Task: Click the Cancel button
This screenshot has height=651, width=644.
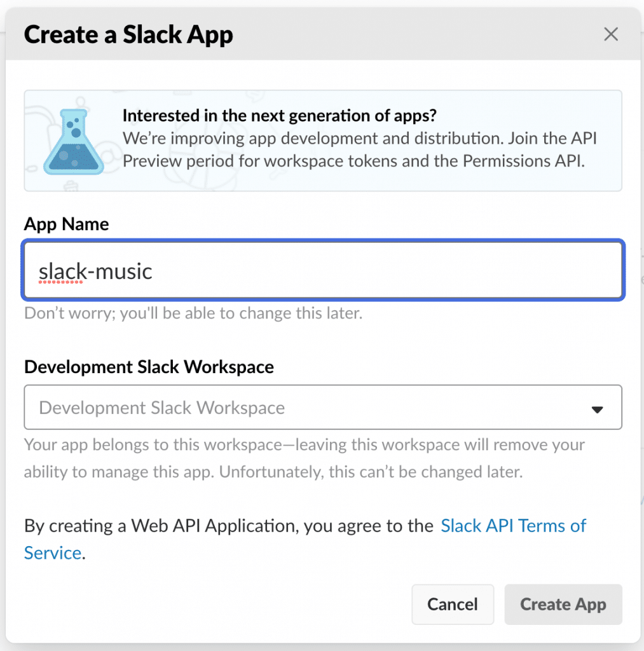Action: pyautogui.click(x=453, y=605)
